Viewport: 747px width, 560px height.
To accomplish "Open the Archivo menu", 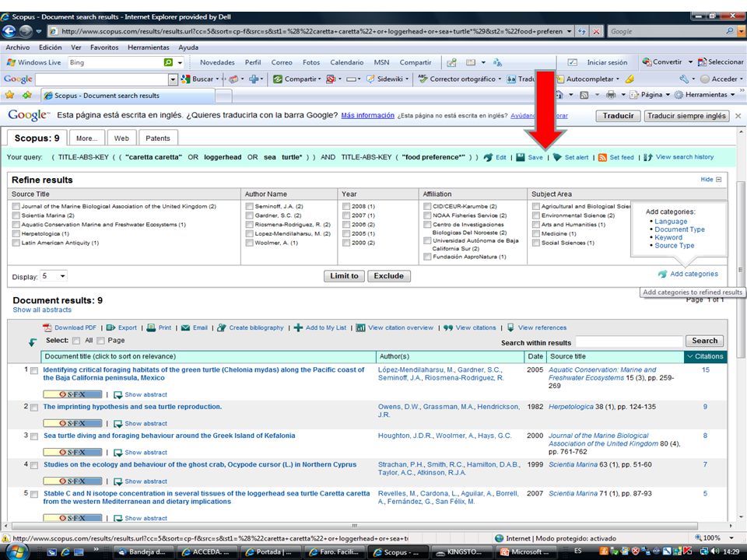I will [18, 47].
